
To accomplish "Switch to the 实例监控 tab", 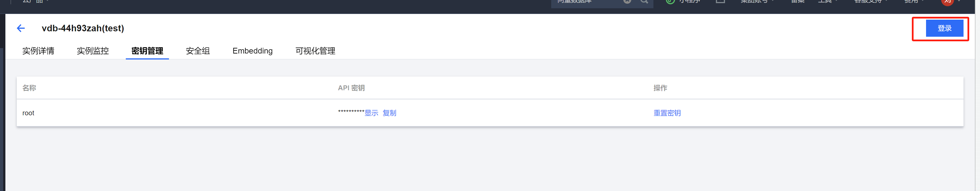I will tap(93, 51).
